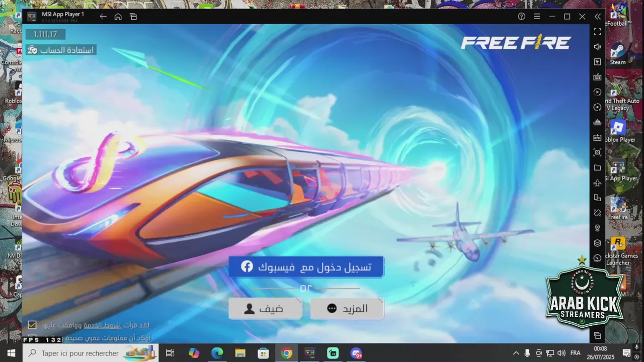Image resolution: width=644 pixels, height=362 pixels.
Task: Toggle the cursor lock sidebar icon
Action: pos(597,62)
